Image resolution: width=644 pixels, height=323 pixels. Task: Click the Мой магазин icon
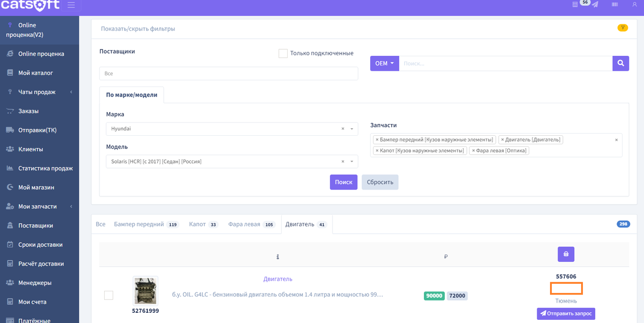click(x=10, y=187)
